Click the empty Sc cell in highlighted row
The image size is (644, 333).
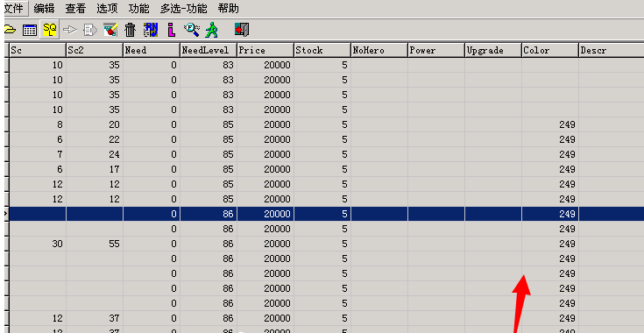[38, 214]
